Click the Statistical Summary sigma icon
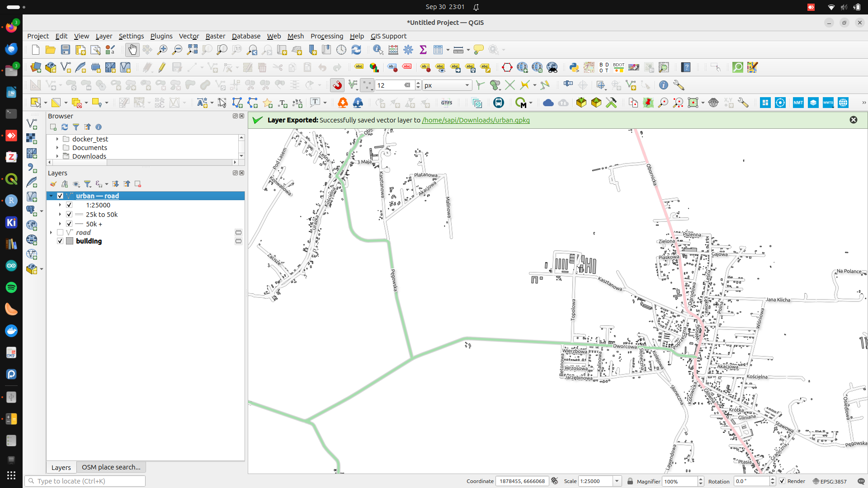868x488 pixels. pos(423,50)
